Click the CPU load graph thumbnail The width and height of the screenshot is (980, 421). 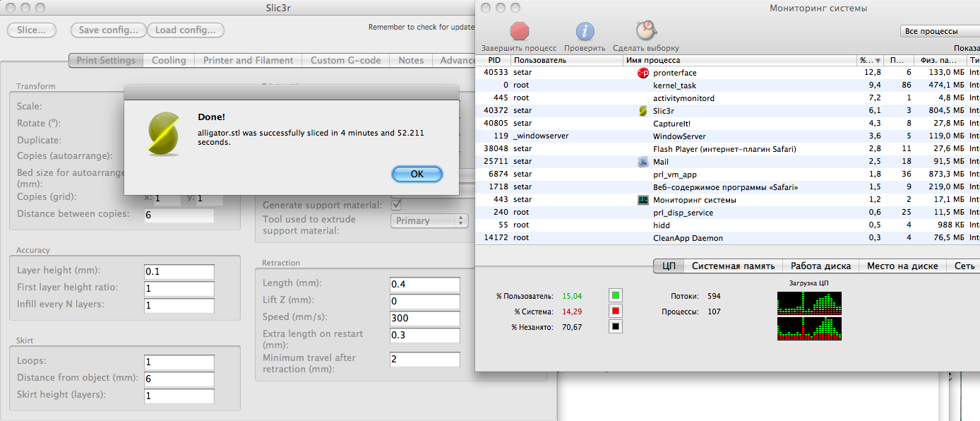point(808,316)
